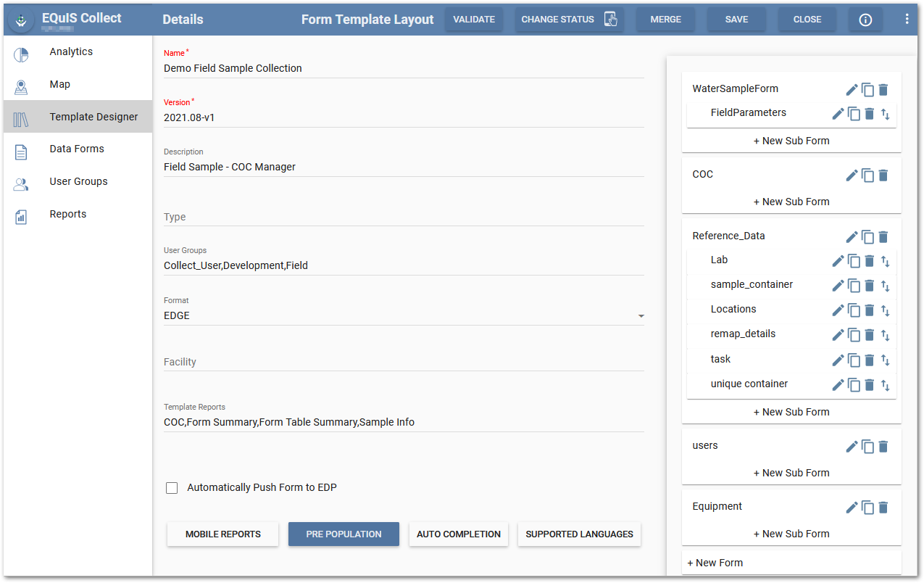Copy the FieldParameters sub form
The width and height of the screenshot is (924, 583).
click(854, 113)
